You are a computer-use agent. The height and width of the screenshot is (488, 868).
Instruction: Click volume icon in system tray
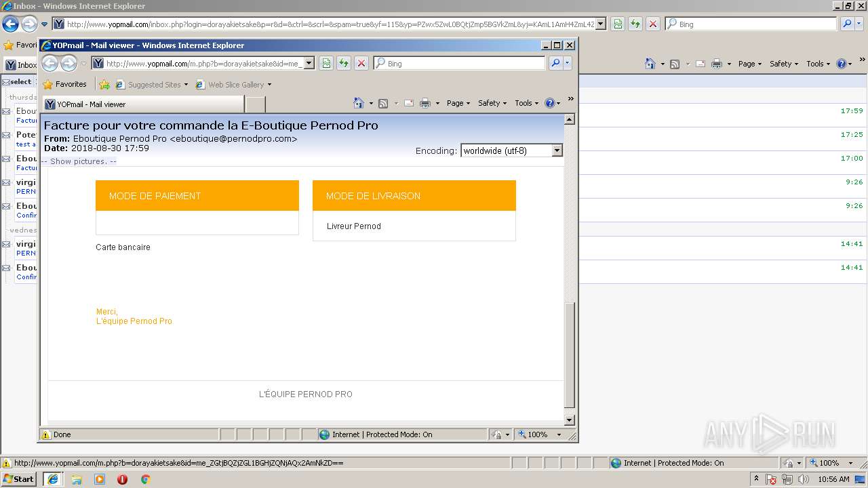pyautogui.click(x=804, y=479)
